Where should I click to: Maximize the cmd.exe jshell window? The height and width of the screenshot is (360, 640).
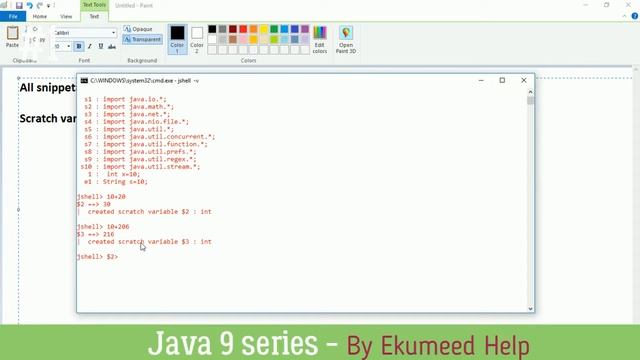(x=502, y=80)
